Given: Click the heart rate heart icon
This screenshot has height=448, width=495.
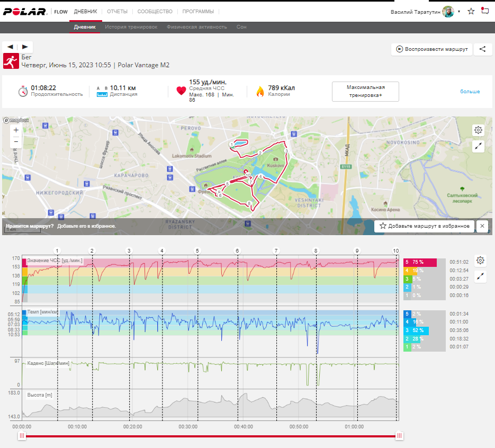Looking at the screenshot, I should click(x=181, y=91).
